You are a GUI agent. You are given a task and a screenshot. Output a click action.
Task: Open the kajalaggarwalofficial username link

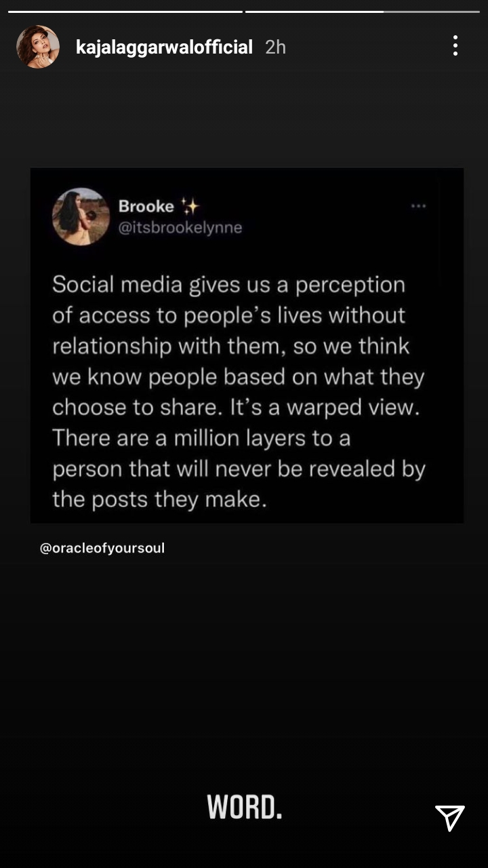coord(165,47)
